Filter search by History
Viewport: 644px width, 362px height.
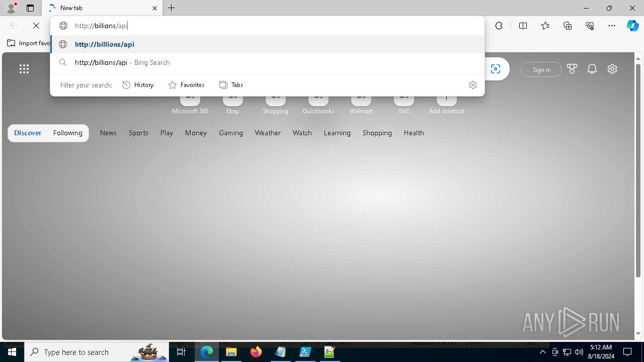[x=138, y=85]
